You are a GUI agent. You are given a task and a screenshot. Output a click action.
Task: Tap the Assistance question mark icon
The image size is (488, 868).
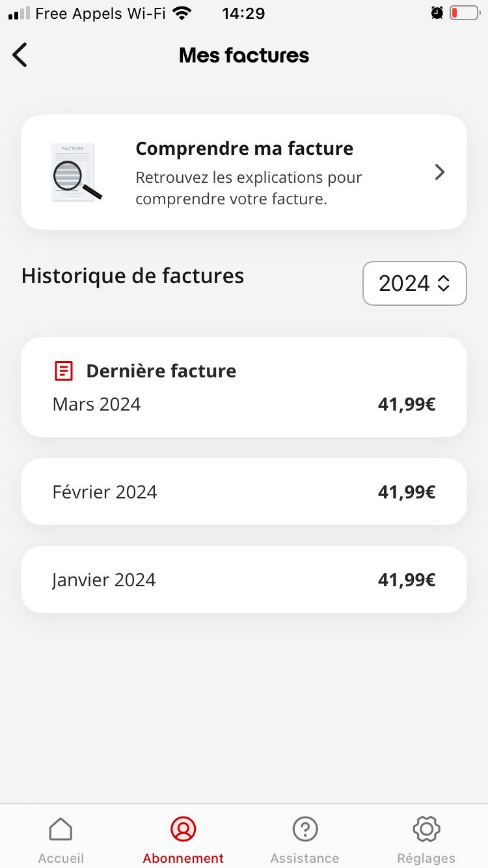[x=305, y=830]
